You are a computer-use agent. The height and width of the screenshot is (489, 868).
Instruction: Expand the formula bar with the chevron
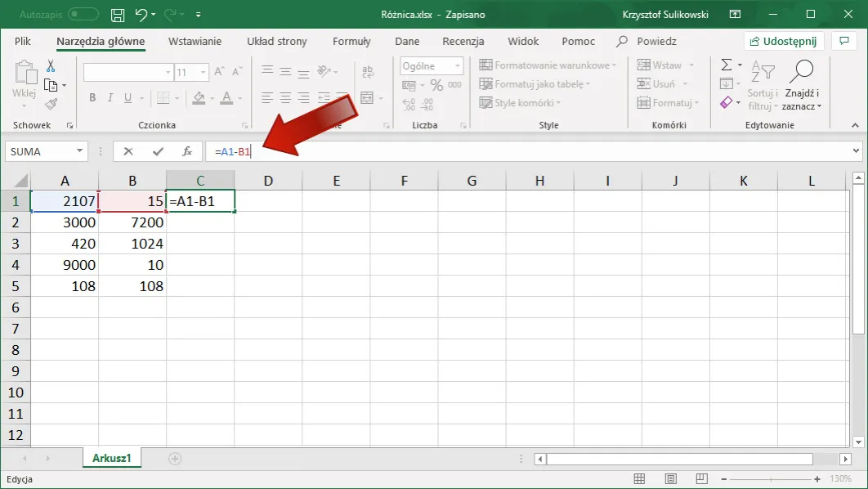pos(856,151)
